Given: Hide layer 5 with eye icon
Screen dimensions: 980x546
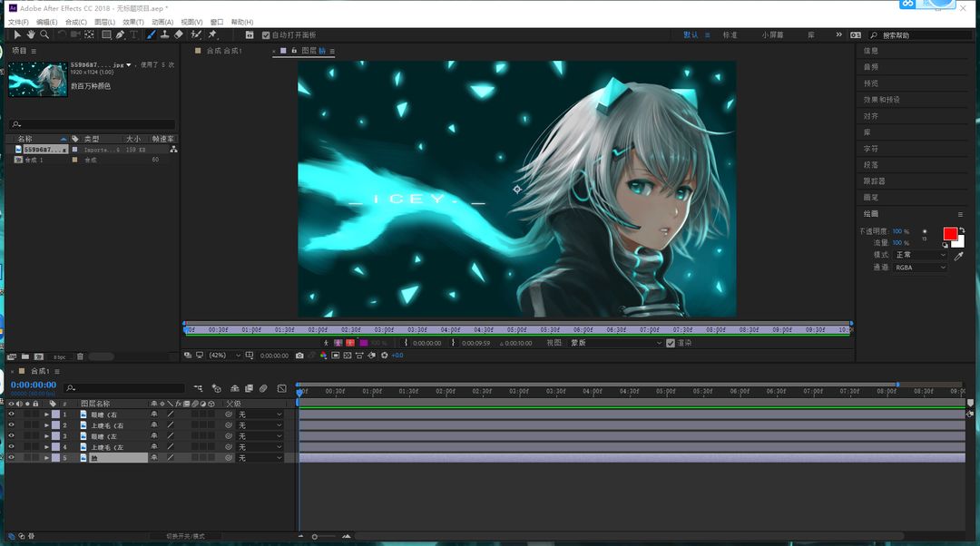Looking at the screenshot, I should click(x=11, y=458).
